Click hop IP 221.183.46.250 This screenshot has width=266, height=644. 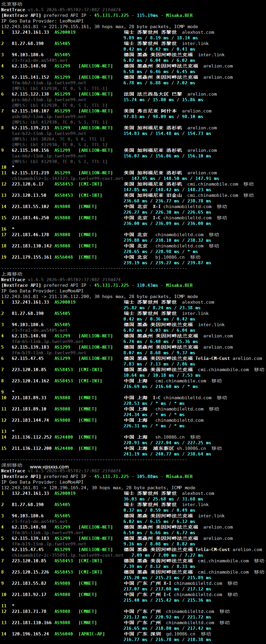pyautogui.click(x=30, y=218)
